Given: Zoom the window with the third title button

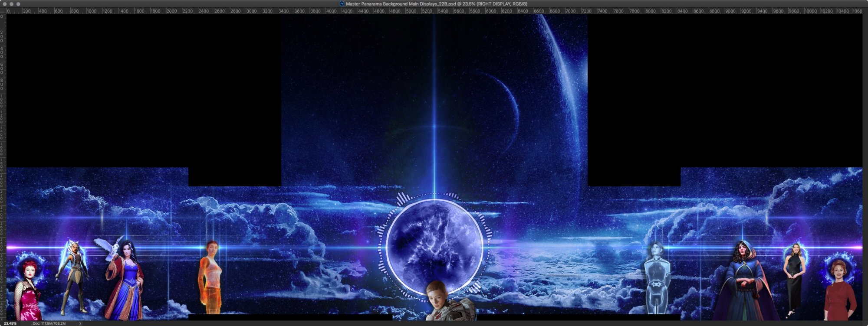Looking at the screenshot, I should (18, 4).
